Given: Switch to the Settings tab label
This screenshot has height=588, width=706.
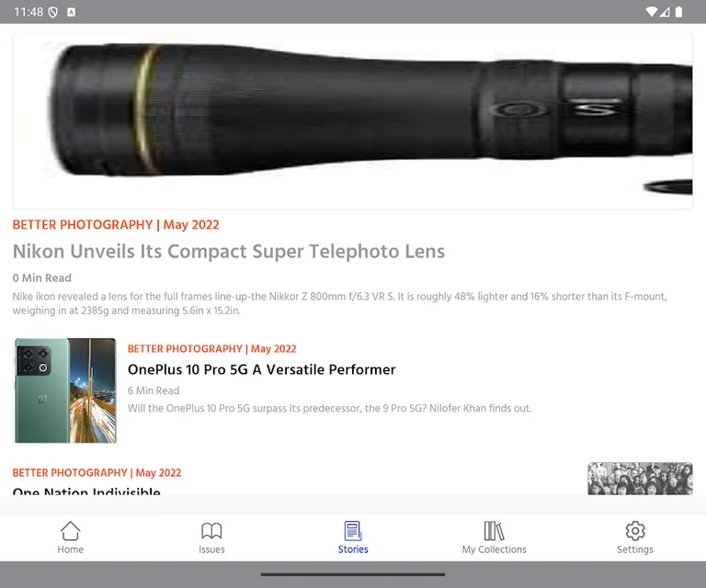Looking at the screenshot, I should 635,549.
